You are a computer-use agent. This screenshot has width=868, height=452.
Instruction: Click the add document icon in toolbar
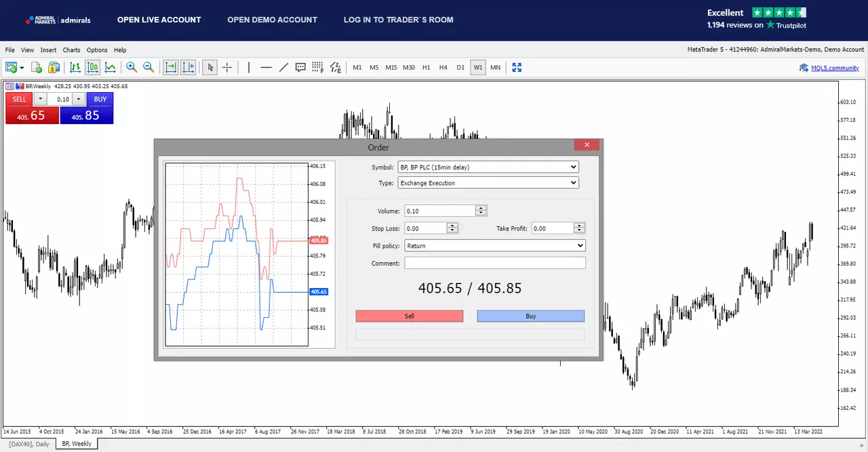(x=37, y=67)
